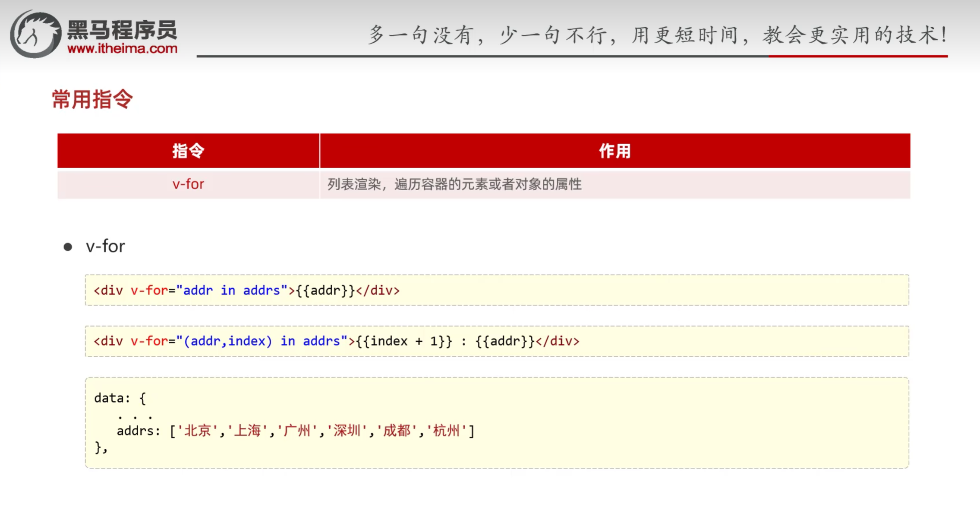Click the '深圳' string in the array
This screenshot has width=980, height=532.
click(347, 431)
